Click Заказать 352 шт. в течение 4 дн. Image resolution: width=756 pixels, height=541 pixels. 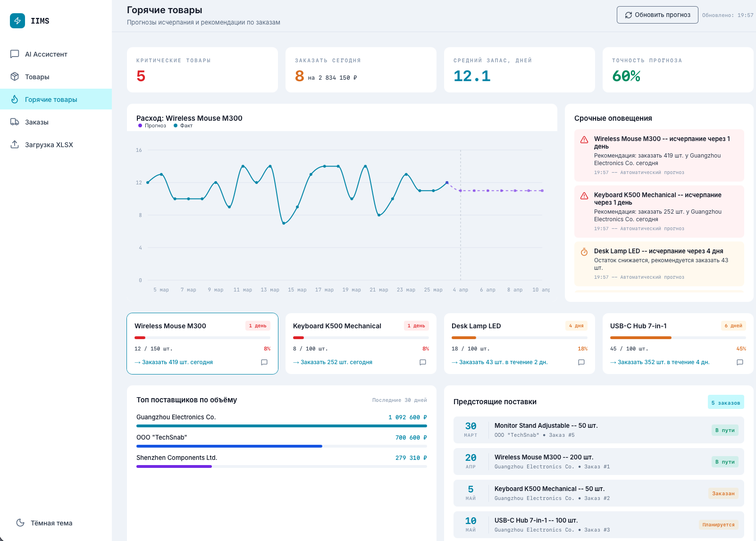pyautogui.click(x=660, y=362)
